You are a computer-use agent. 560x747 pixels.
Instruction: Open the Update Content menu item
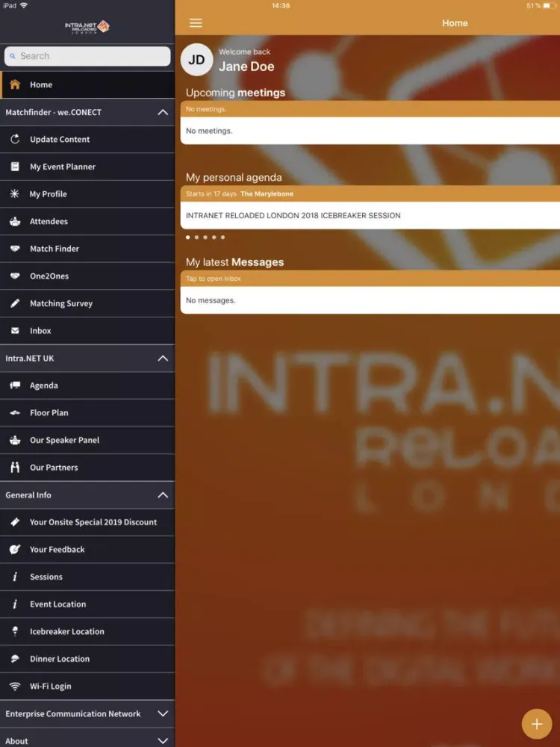pos(87,140)
